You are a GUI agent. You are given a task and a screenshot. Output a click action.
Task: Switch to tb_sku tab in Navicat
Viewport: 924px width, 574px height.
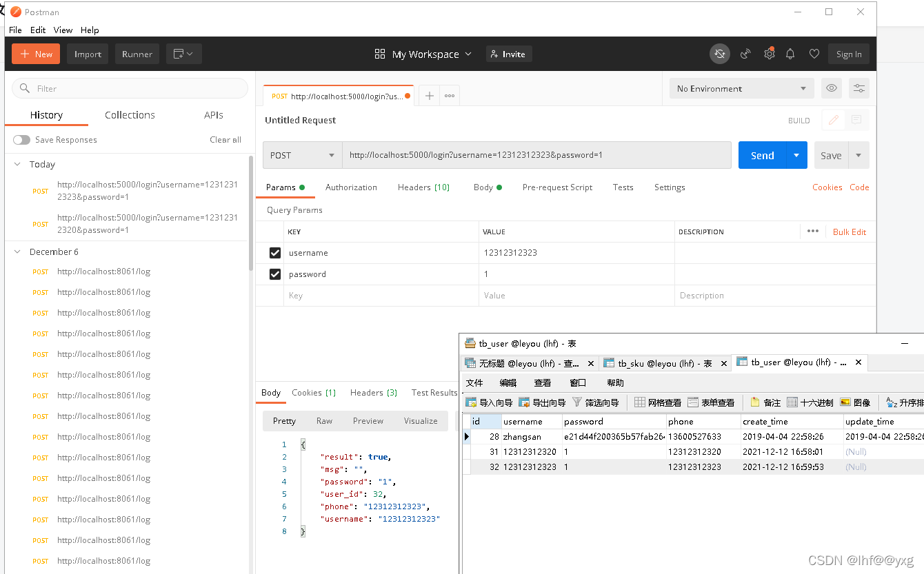click(664, 363)
